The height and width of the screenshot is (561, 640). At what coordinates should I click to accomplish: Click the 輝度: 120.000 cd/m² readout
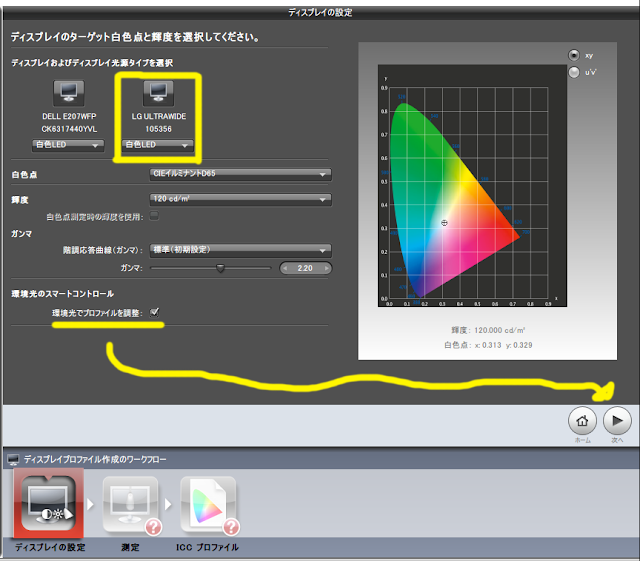point(488,330)
